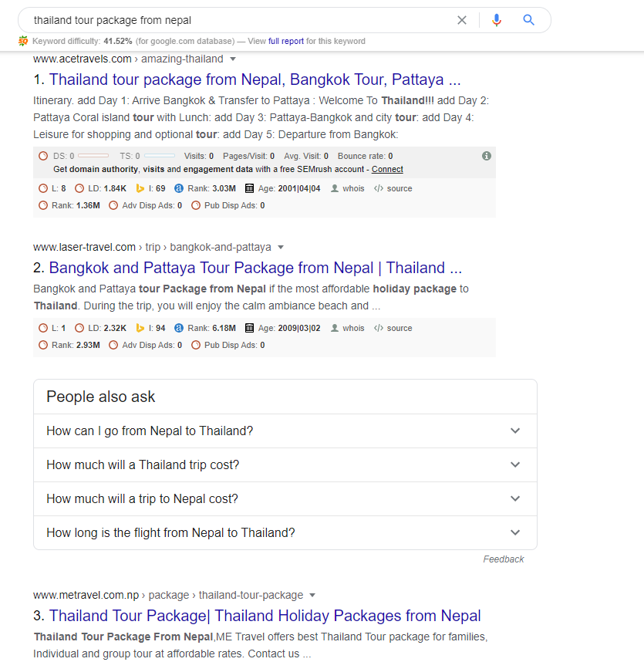The image size is (644, 662).
Task: Open the dropdown arrow next to acetravels URL
Action: [233, 59]
